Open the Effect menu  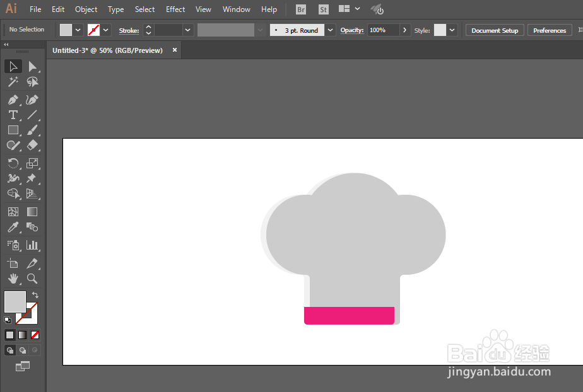[x=175, y=9]
